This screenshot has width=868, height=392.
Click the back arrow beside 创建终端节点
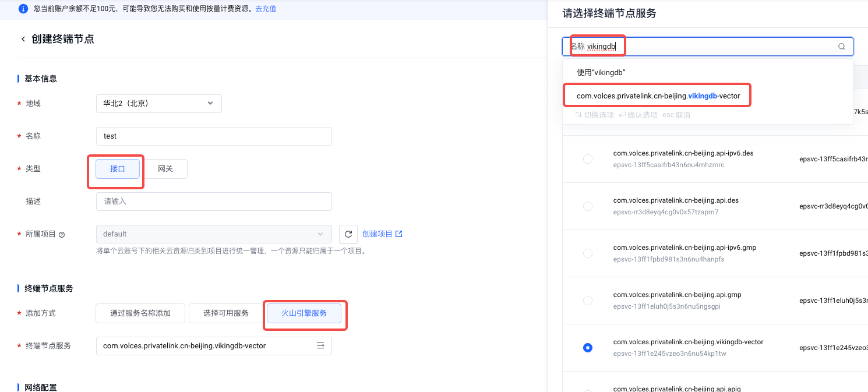point(23,39)
